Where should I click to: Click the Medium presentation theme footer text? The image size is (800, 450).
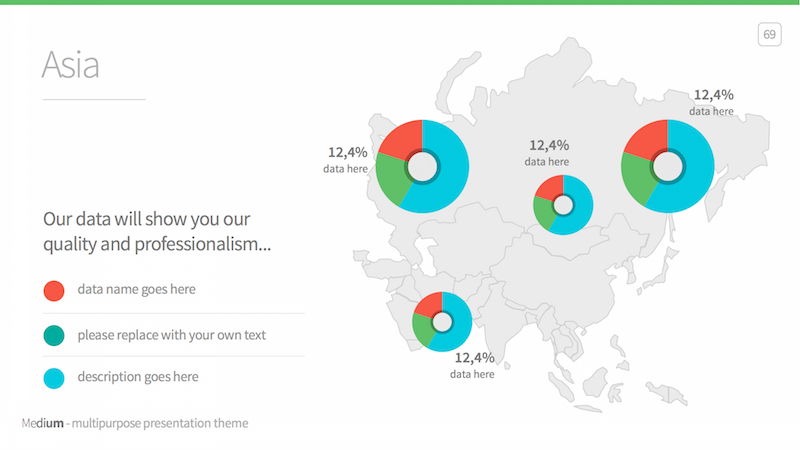tap(135, 423)
